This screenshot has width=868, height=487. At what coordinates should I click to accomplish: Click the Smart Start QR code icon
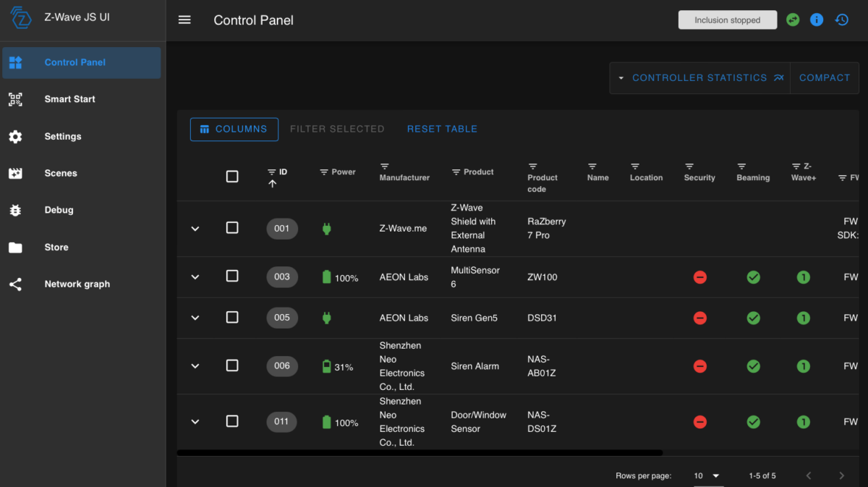click(15, 99)
